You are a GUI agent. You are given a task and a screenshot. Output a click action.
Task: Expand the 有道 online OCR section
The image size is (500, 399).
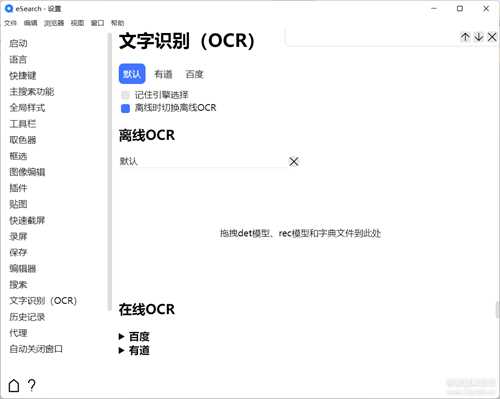click(134, 351)
